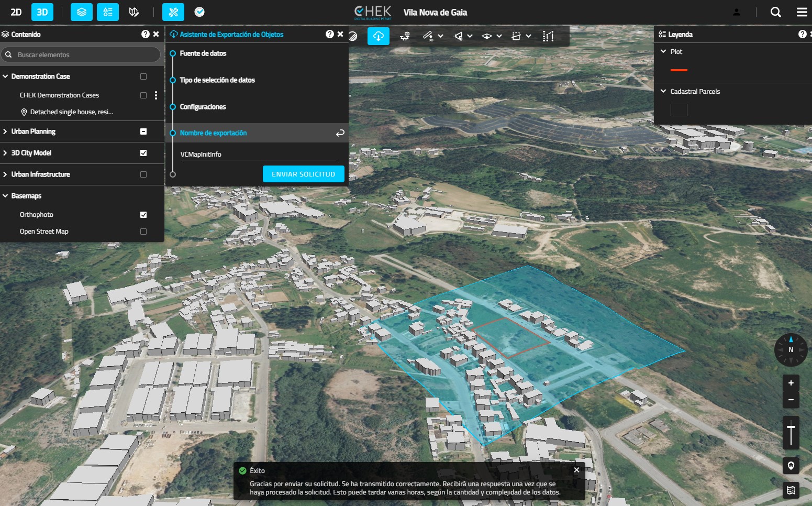Open the tools wrench icon
Screen dimensions: 812x506
(x=173, y=12)
